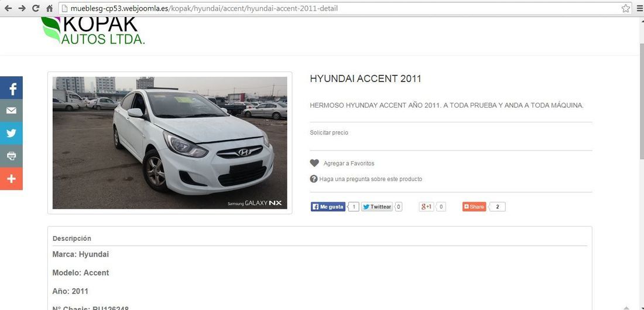644x310 pixels.
Task: Open Haga una pregunta sobre este producto
Action: pos(371,179)
